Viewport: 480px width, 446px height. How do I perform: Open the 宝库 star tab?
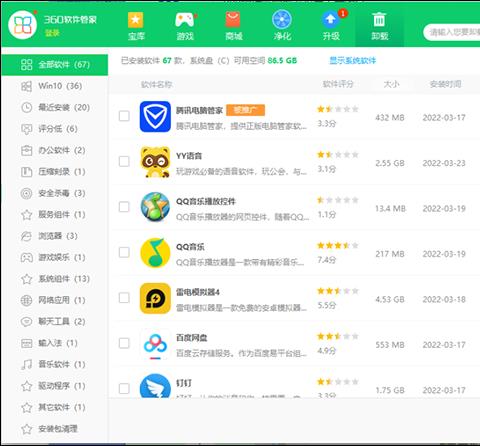[136, 26]
